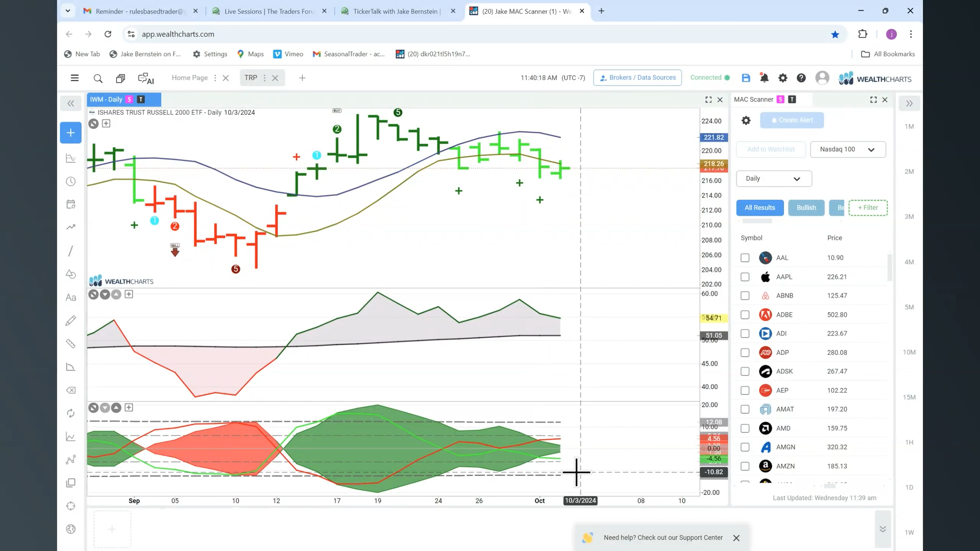Open the Daily timeframe dropdown
This screenshot has width=980, height=551.
pos(774,179)
